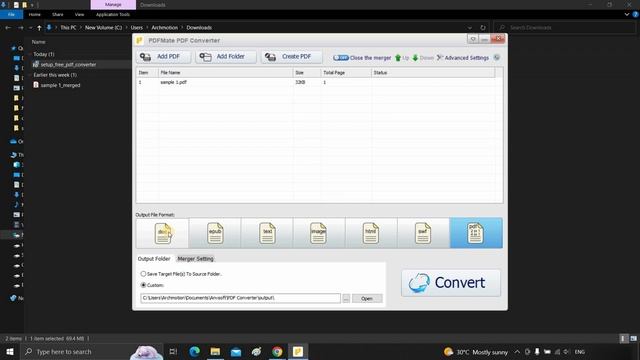This screenshot has height=360, width=640.
Task: Open Mail app from the taskbar
Action: 236,351
